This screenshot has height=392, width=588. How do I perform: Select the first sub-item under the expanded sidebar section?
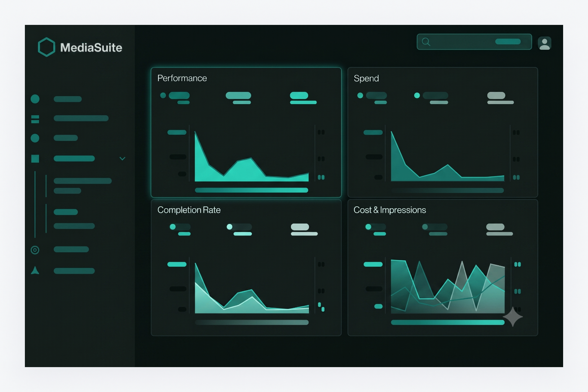[82, 181]
